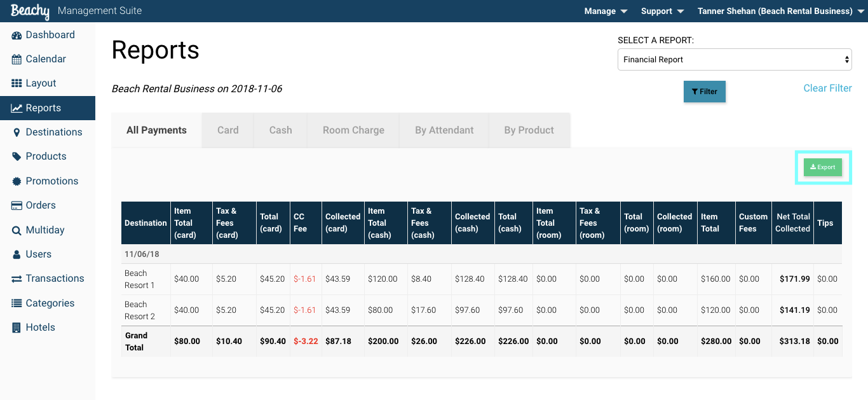Click the Filter button
Screen dimensions: 868x400
(x=705, y=92)
